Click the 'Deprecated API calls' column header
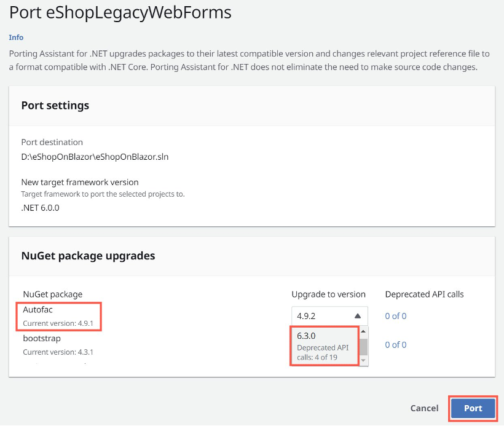 tap(425, 294)
